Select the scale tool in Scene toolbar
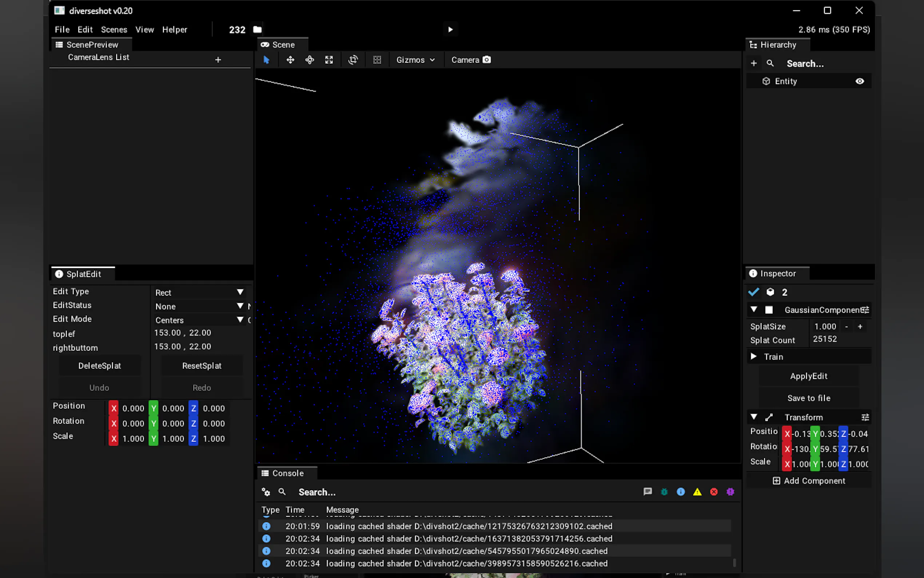This screenshot has width=924, height=578. pyautogui.click(x=329, y=60)
